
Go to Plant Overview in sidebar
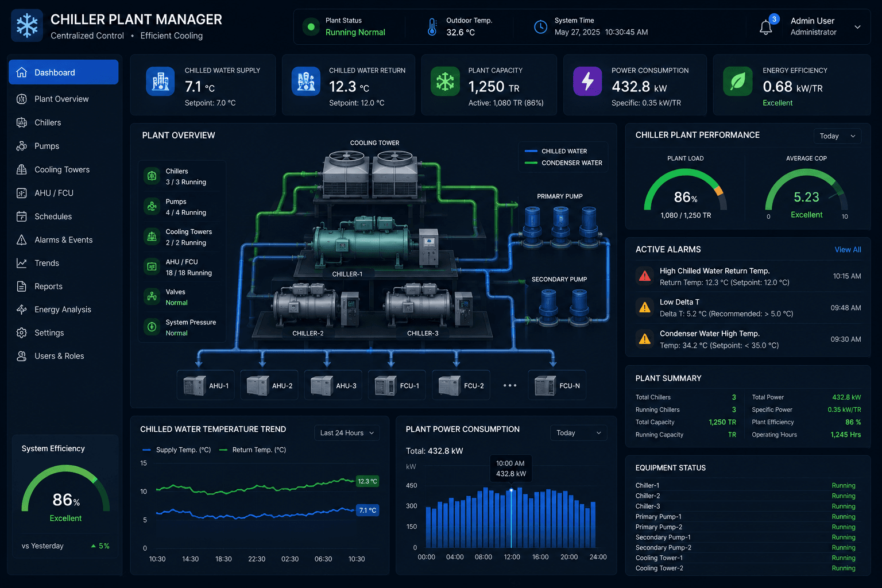(63, 99)
